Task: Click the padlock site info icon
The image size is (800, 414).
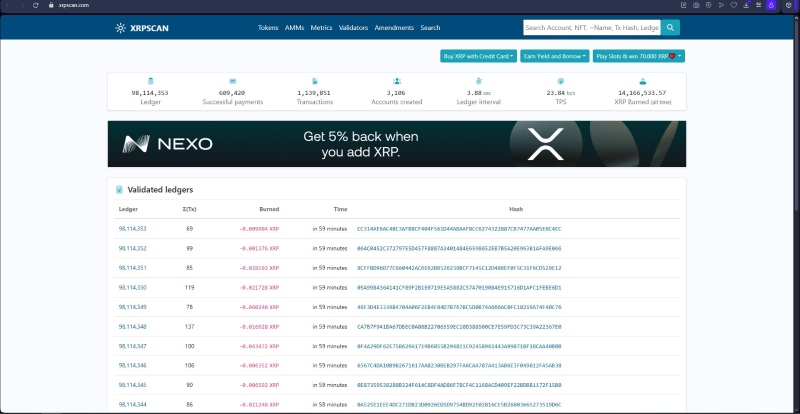Action: [51, 5]
